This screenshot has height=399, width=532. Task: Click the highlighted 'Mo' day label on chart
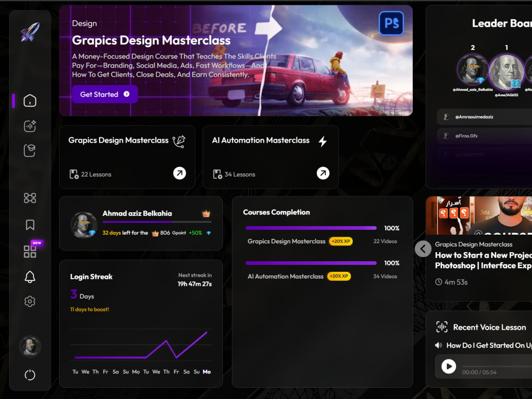tap(206, 372)
